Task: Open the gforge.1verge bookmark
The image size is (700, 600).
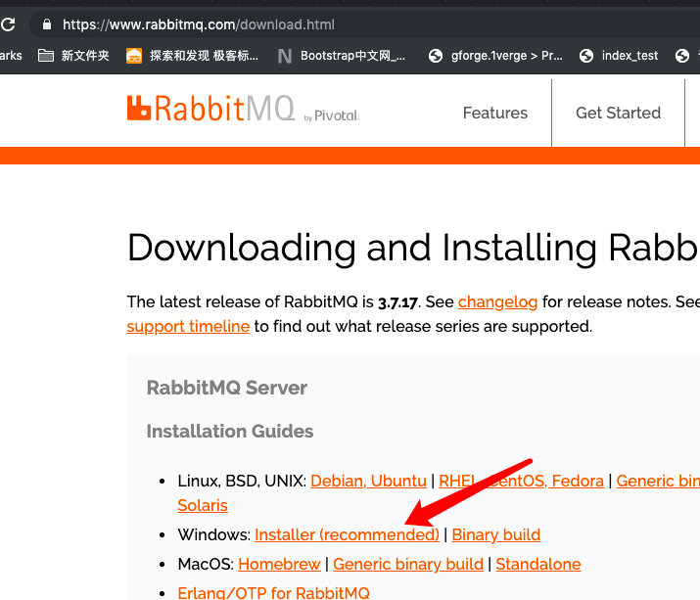Action: click(495, 56)
